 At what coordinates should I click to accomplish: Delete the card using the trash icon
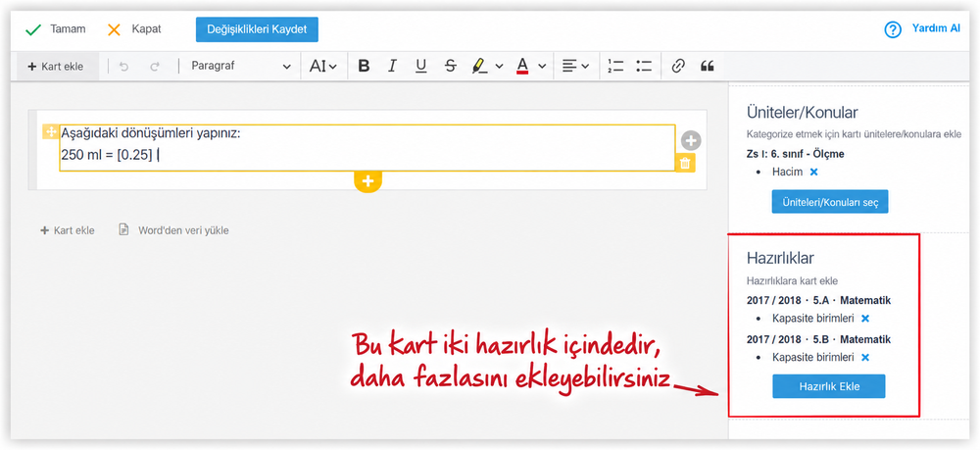point(685,163)
